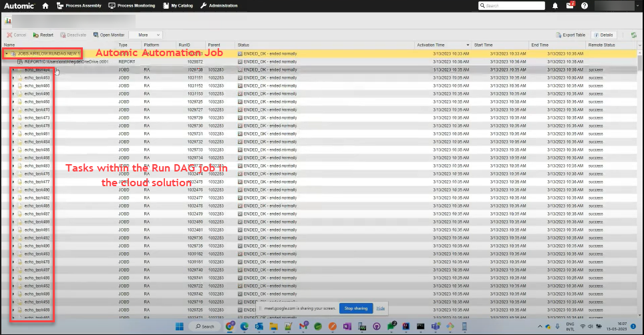Image resolution: width=644 pixels, height=335 pixels.
Task: Click the RunID cell 1029733
Action: (x=195, y=150)
